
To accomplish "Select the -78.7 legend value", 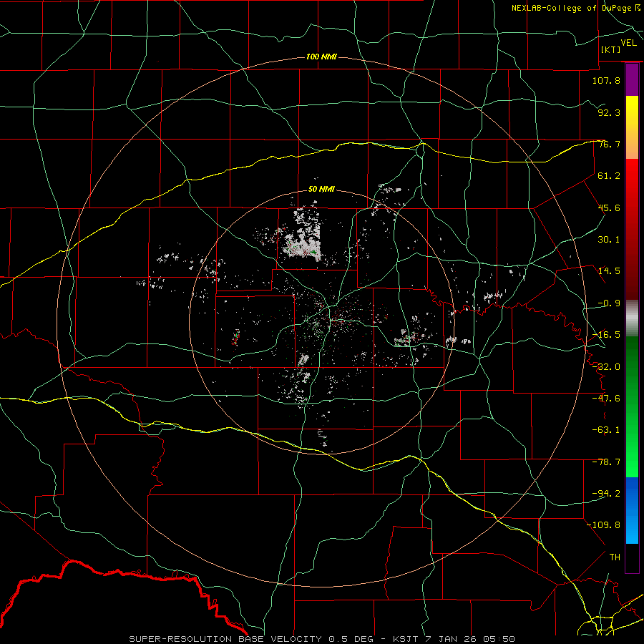I will pyautogui.click(x=606, y=462).
